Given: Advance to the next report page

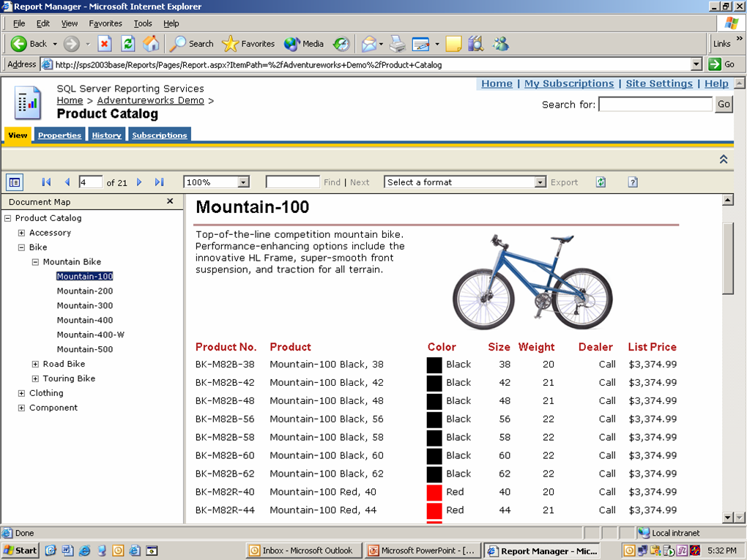Looking at the screenshot, I should point(139,182).
